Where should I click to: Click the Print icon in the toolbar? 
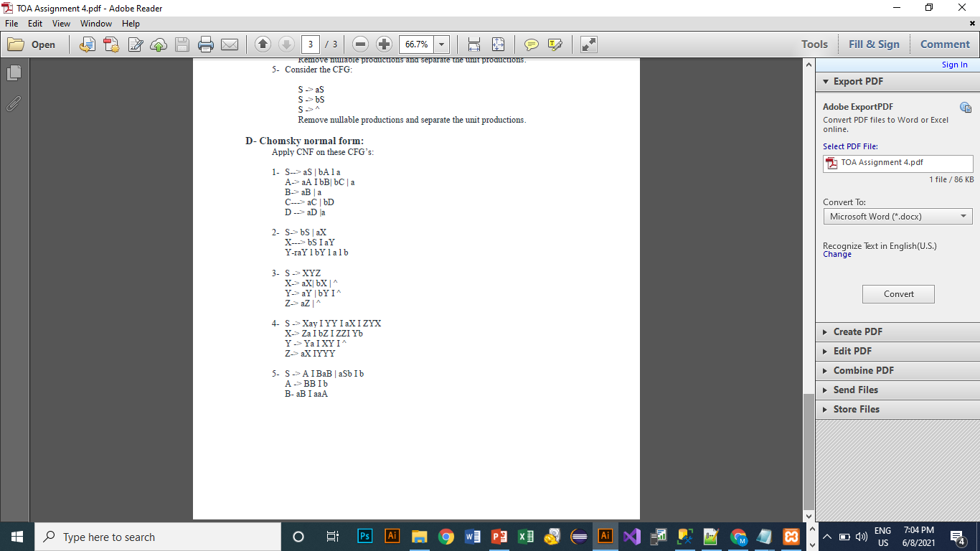tap(206, 44)
